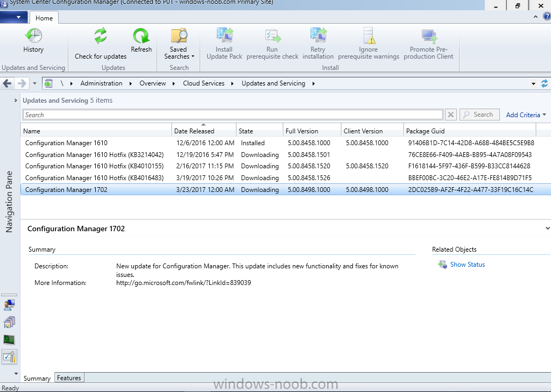The width and height of the screenshot is (551, 392).
Task: Click the address bar refresh icon
Action: 545,83
